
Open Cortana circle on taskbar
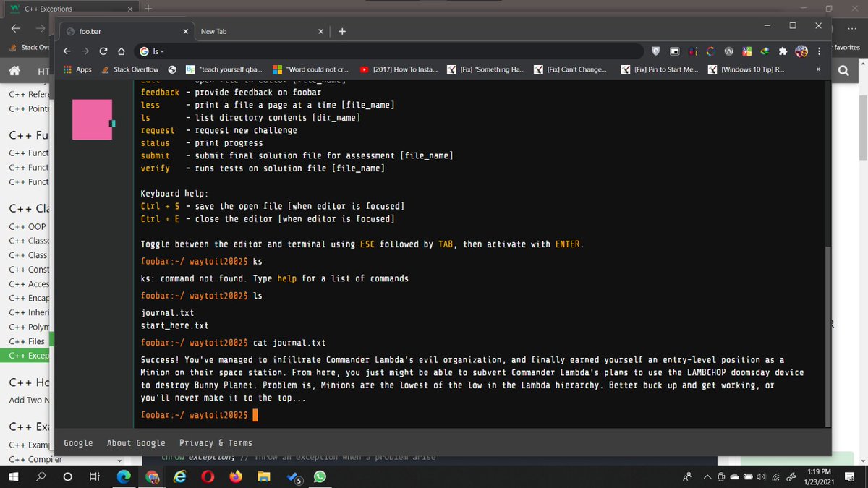pyautogui.click(x=67, y=477)
